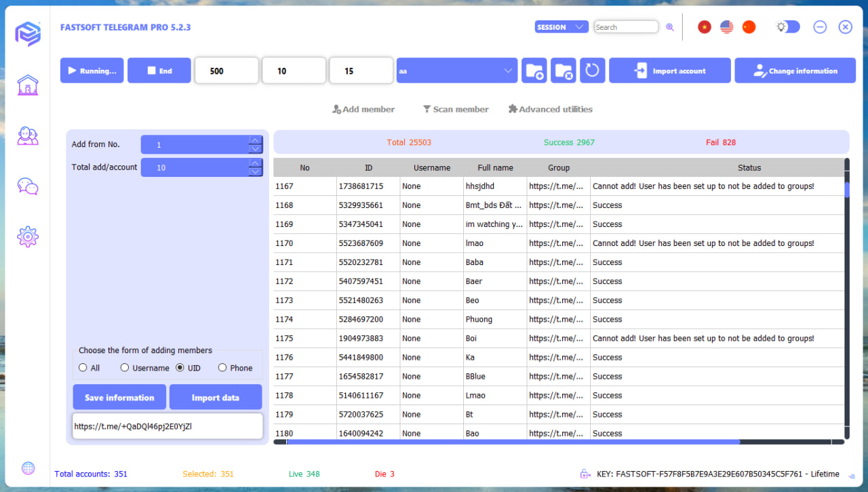Open settings via the gear icon
Viewport: 868px width, 492px height.
click(27, 236)
